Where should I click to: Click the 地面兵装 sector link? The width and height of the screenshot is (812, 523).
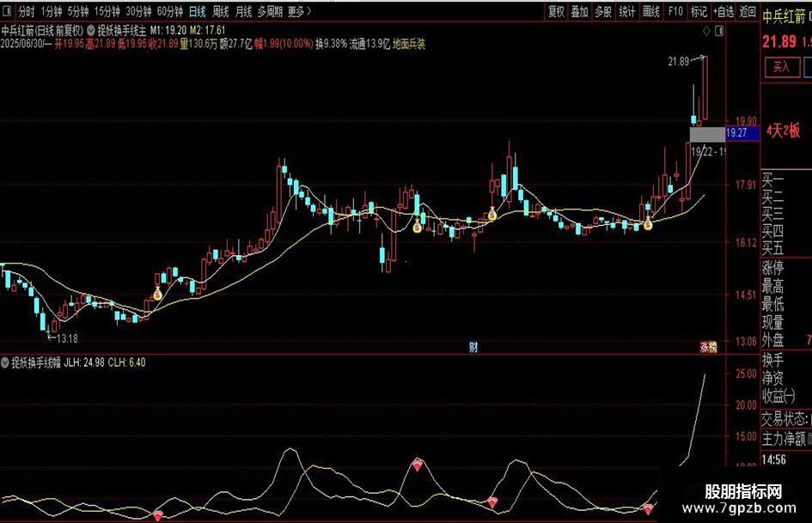tap(409, 44)
